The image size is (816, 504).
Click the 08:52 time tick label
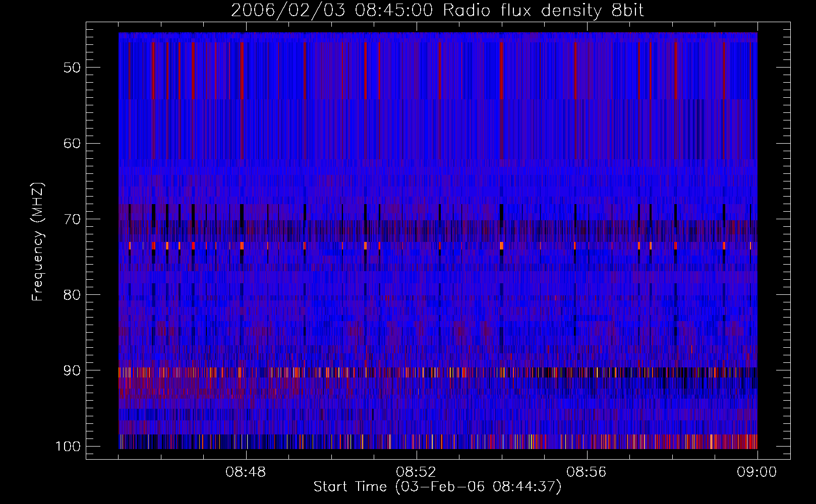point(416,472)
